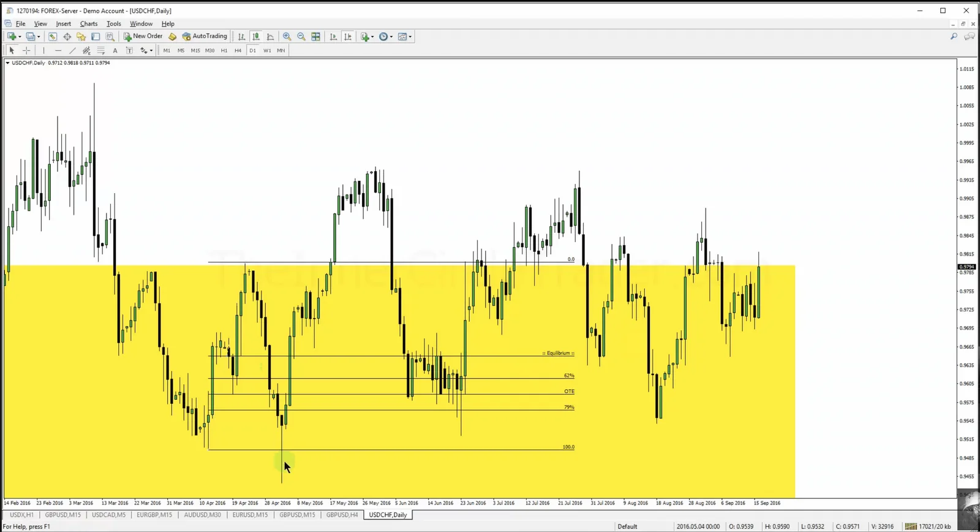This screenshot has height=532, width=980.
Task: Switch chart to bar chart style
Action: pyautogui.click(x=241, y=37)
